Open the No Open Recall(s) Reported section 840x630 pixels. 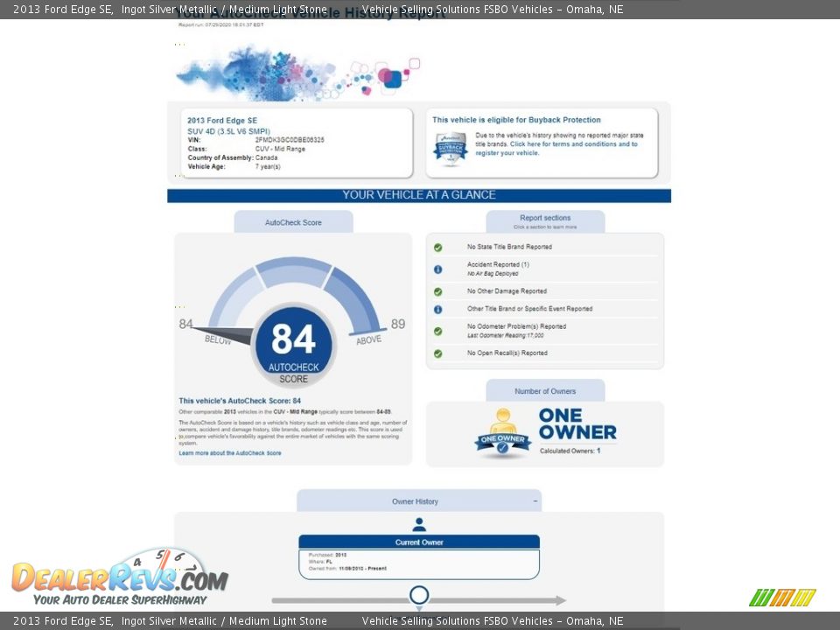507,353
